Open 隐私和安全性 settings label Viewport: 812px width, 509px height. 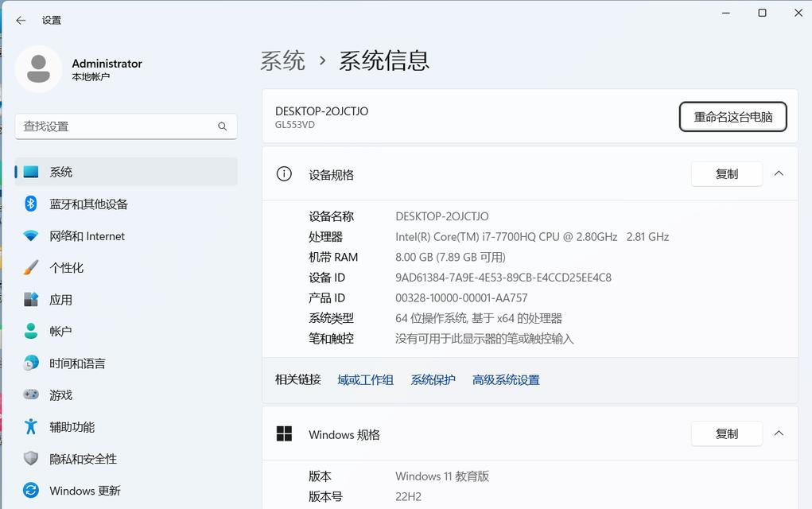(x=83, y=459)
